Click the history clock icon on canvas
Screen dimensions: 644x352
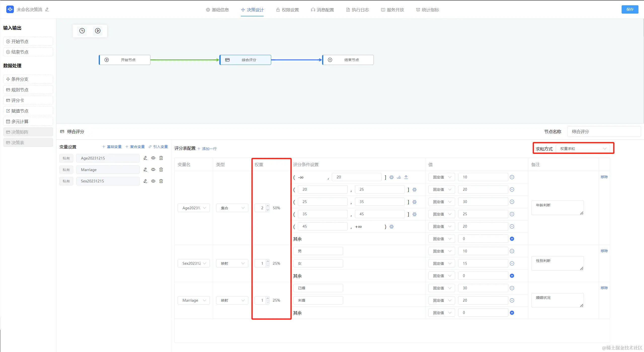pyautogui.click(x=82, y=31)
